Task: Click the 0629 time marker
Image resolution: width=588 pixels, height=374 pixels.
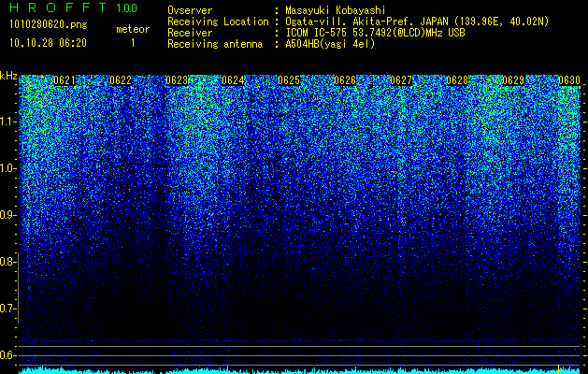Action: tap(513, 80)
